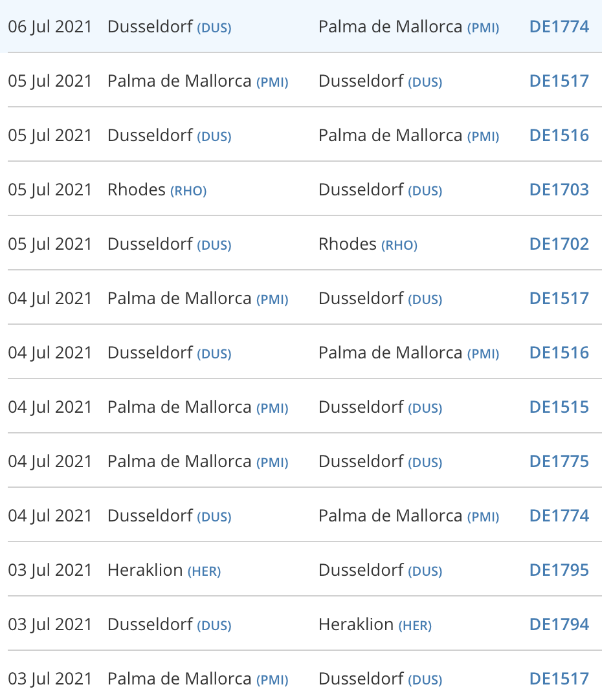Open flight DE1774 on 06 Jul 2021
Image resolution: width=602 pixels, height=700 pixels.
coord(559,27)
